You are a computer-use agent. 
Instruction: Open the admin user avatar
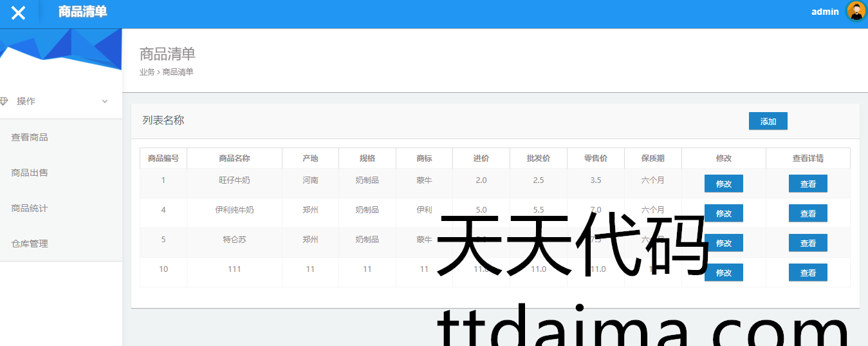[x=856, y=11]
